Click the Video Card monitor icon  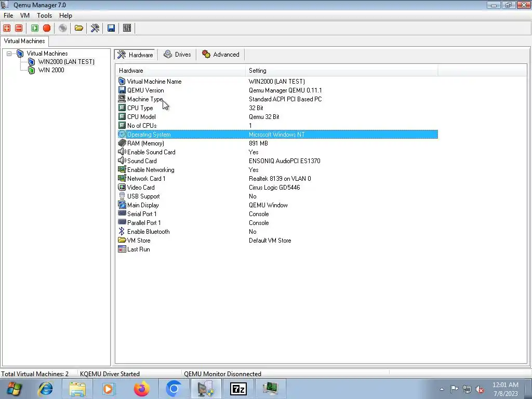click(122, 187)
